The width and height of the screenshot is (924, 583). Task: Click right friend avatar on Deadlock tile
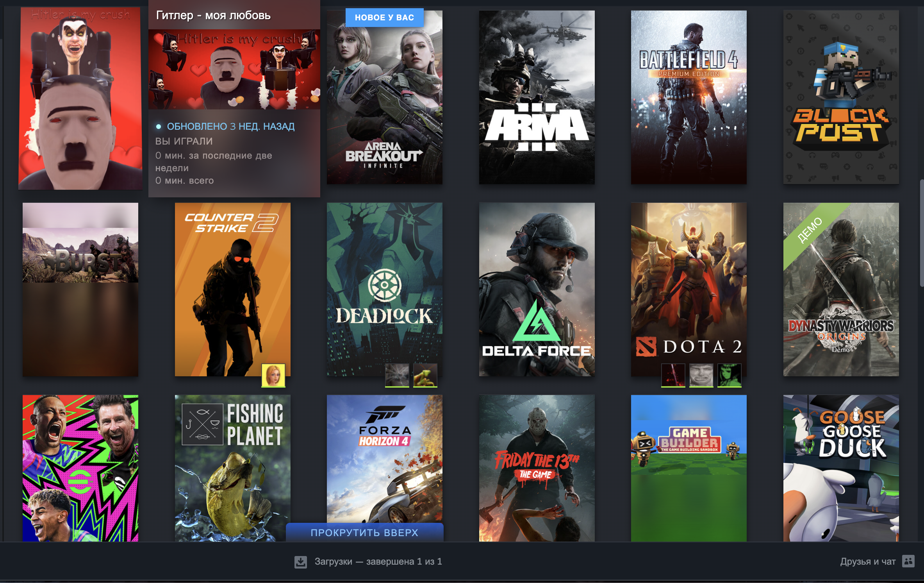tap(425, 376)
